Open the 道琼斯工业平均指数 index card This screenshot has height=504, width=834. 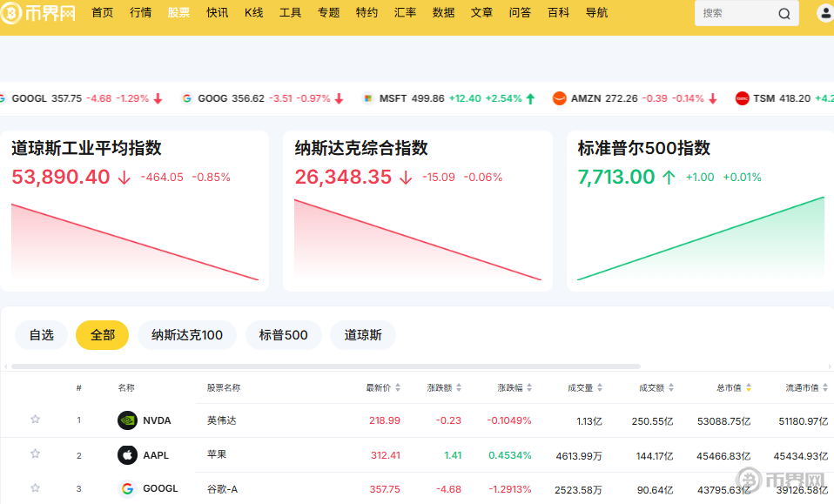click(135, 211)
